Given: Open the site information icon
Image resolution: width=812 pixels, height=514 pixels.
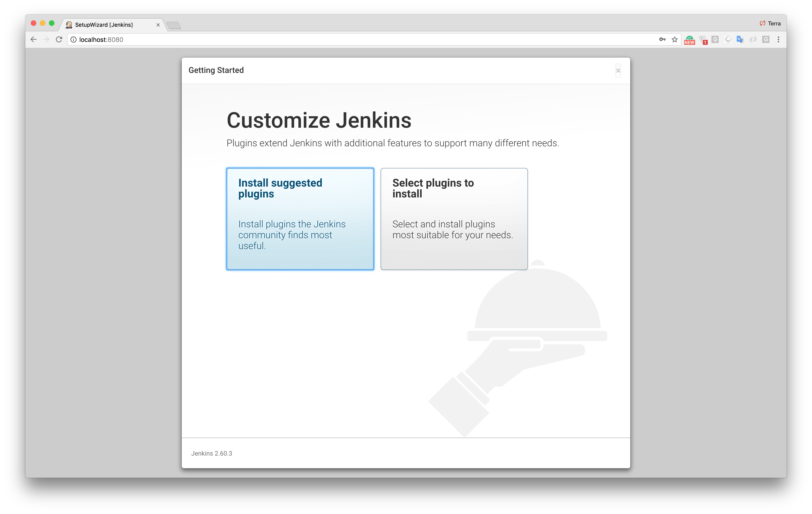Looking at the screenshot, I should [73, 39].
